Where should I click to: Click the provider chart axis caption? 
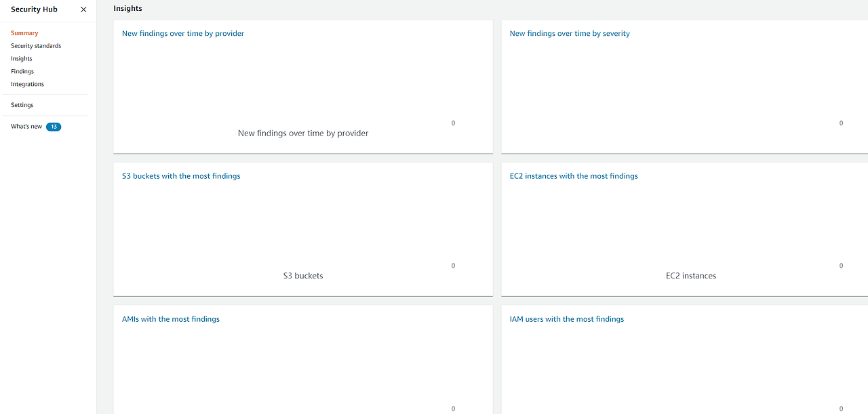303,133
